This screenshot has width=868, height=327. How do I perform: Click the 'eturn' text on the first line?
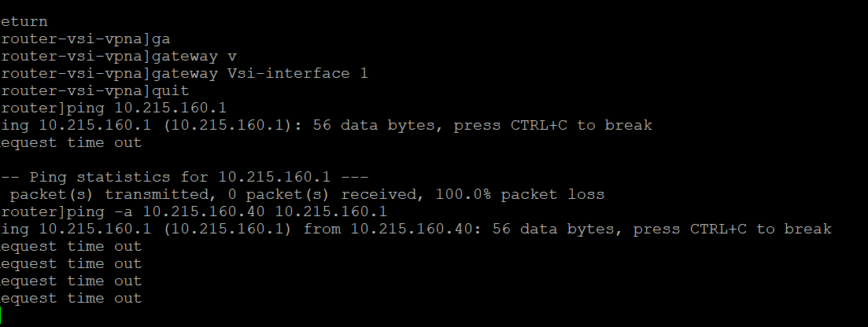pos(24,21)
